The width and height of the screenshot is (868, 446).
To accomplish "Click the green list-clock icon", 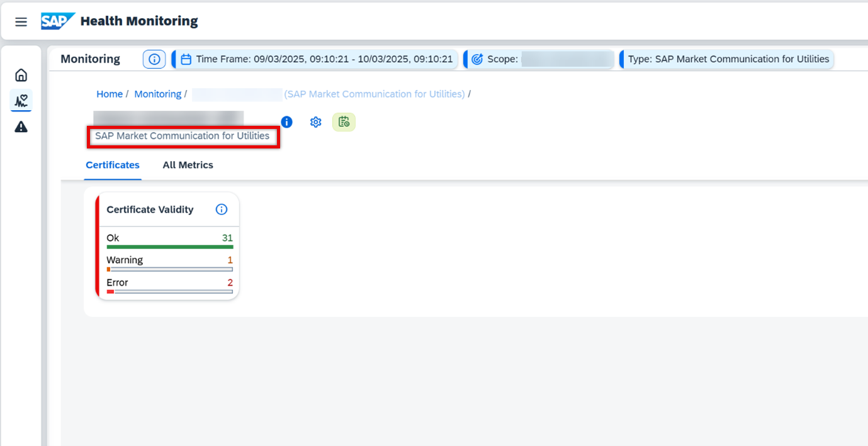I will (344, 122).
